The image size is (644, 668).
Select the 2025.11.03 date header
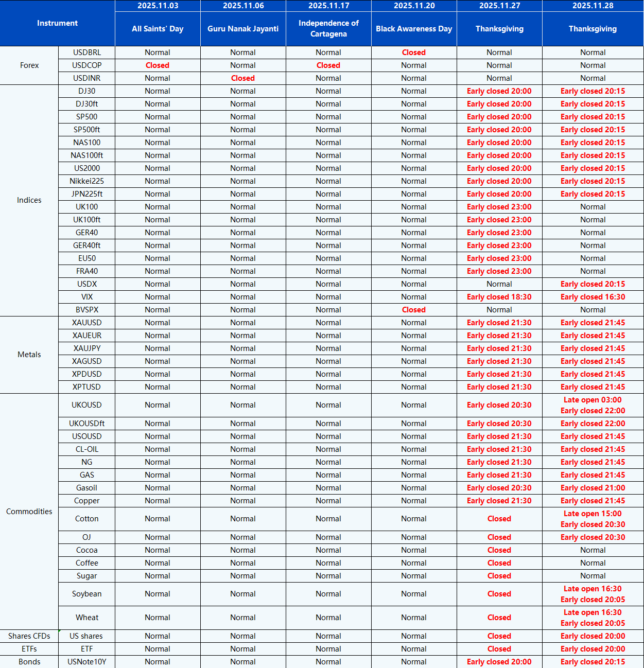158,6
